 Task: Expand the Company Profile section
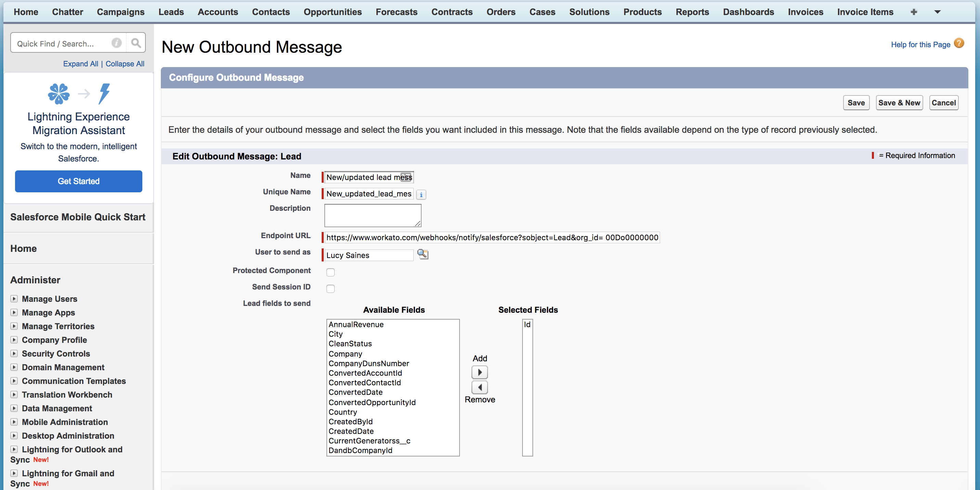click(14, 340)
